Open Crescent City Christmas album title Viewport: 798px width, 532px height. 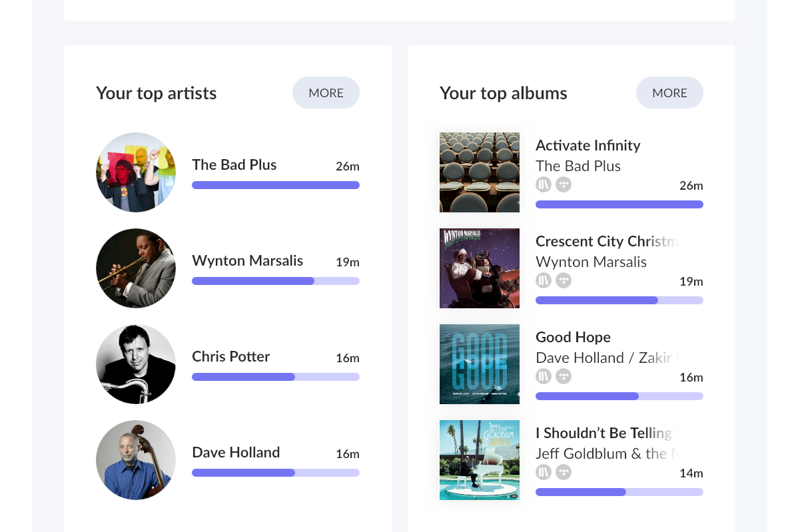606,241
